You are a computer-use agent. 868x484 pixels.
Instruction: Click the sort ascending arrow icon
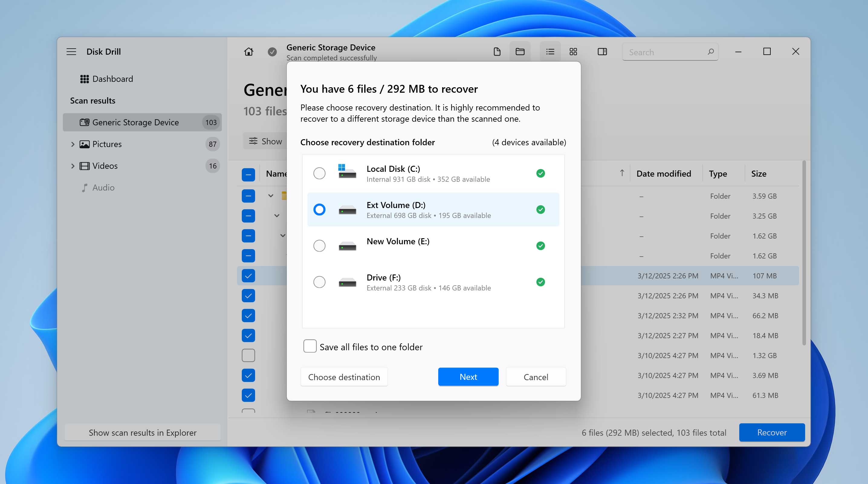coord(622,173)
